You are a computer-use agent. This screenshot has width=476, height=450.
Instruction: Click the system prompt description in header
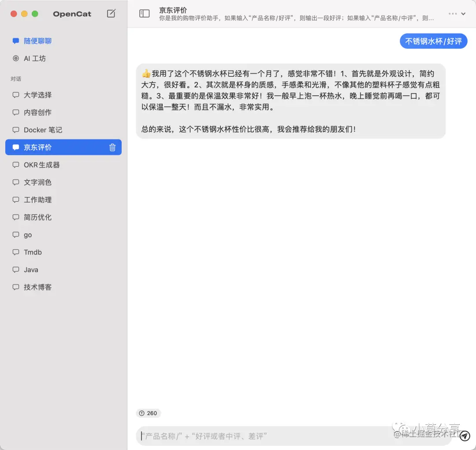[296, 18]
